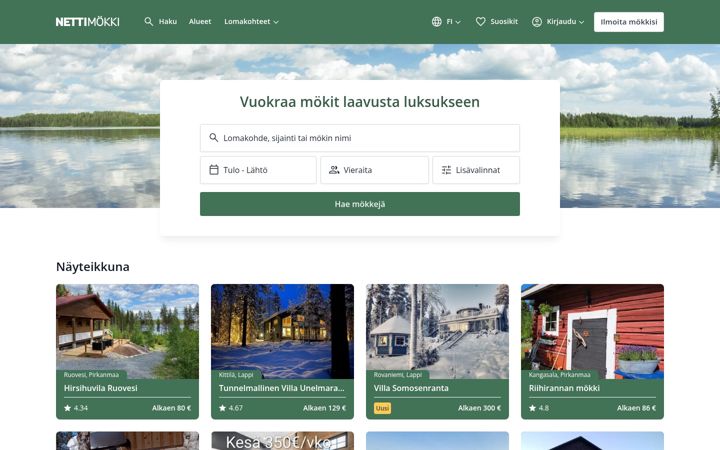Open the Lomakohteet dropdown menu
Viewport: 720px width, 450px height.
(251, 22)
